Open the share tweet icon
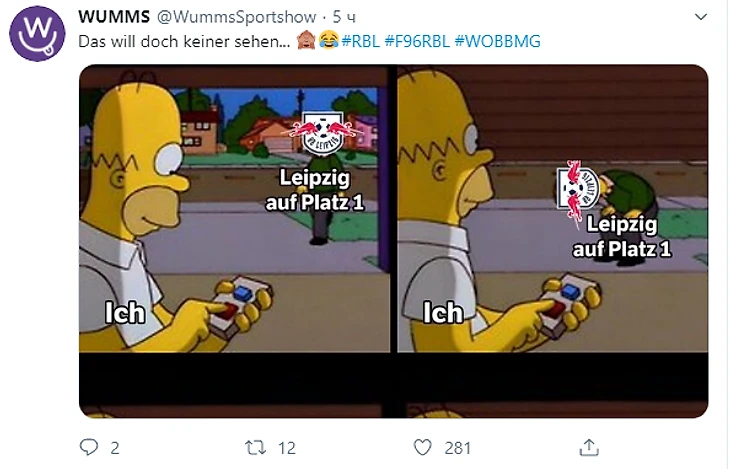Viewport: 730px width, 469px height. click(x=588, y=448)
